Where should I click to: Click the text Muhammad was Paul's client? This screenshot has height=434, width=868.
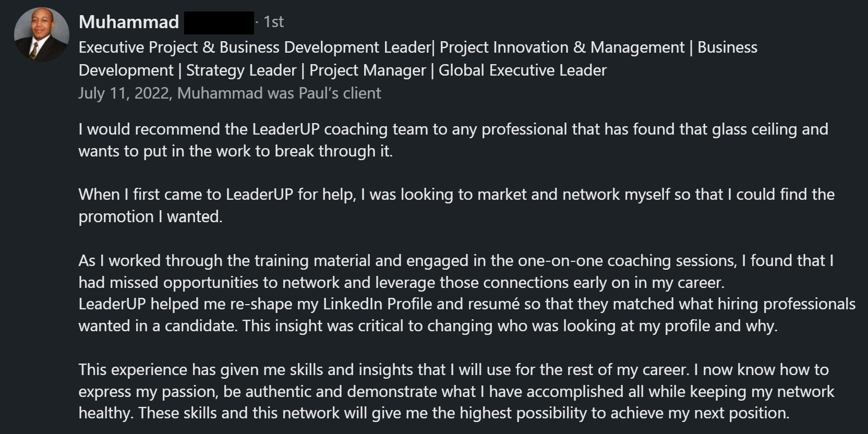pos(279,93)
